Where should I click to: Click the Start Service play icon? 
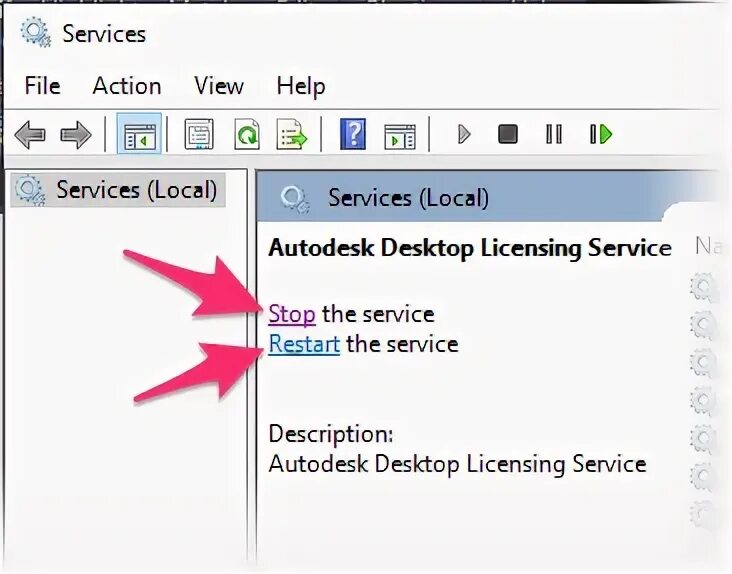click(x=464, y=134)
